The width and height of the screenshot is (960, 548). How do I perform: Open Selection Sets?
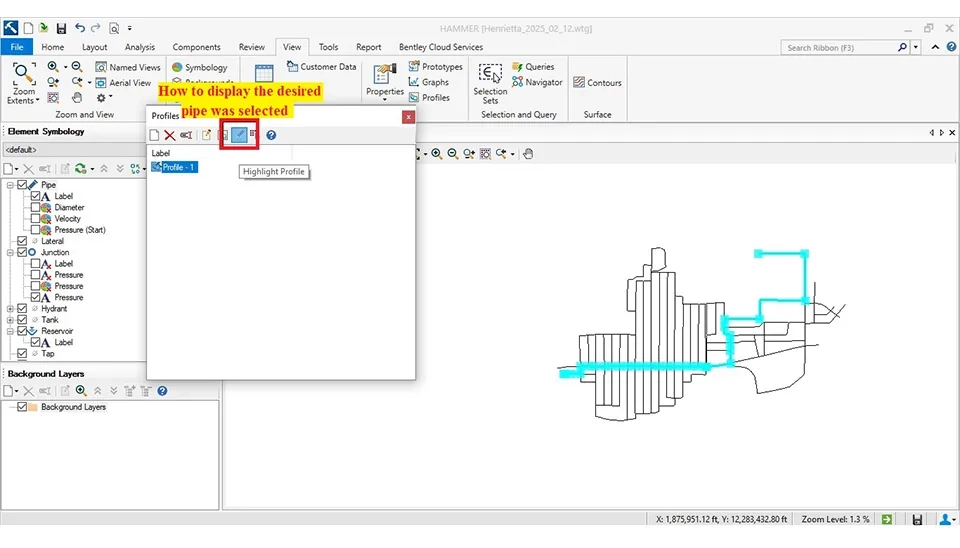coord(490,83)
